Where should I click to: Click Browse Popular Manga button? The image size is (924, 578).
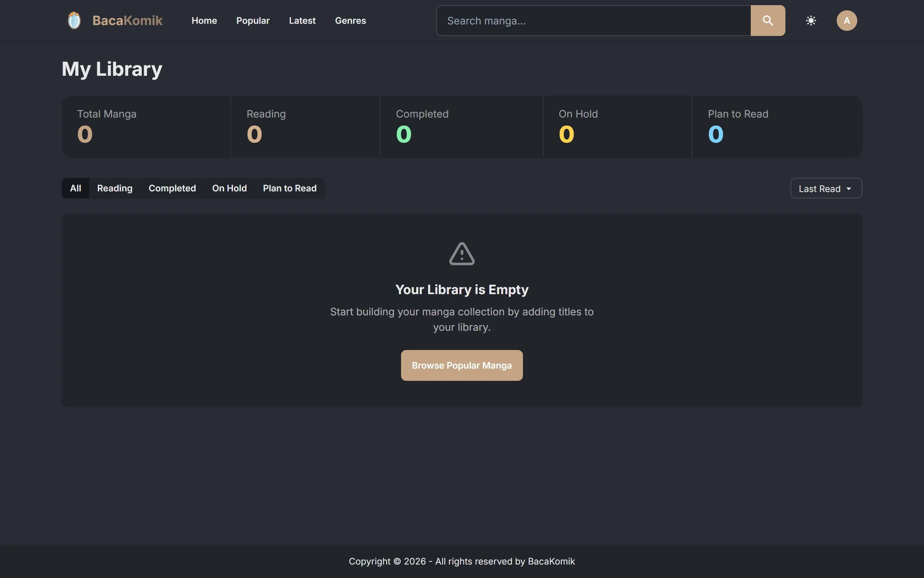462,365
